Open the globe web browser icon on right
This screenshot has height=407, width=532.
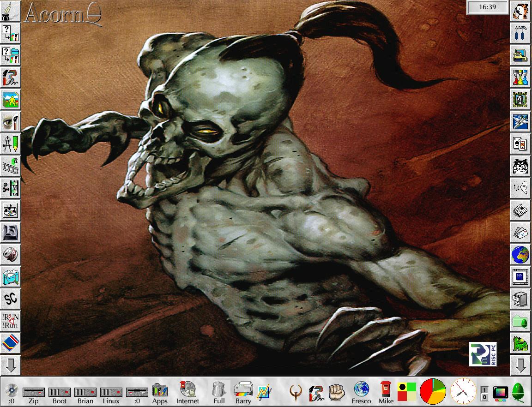point(520,254)
